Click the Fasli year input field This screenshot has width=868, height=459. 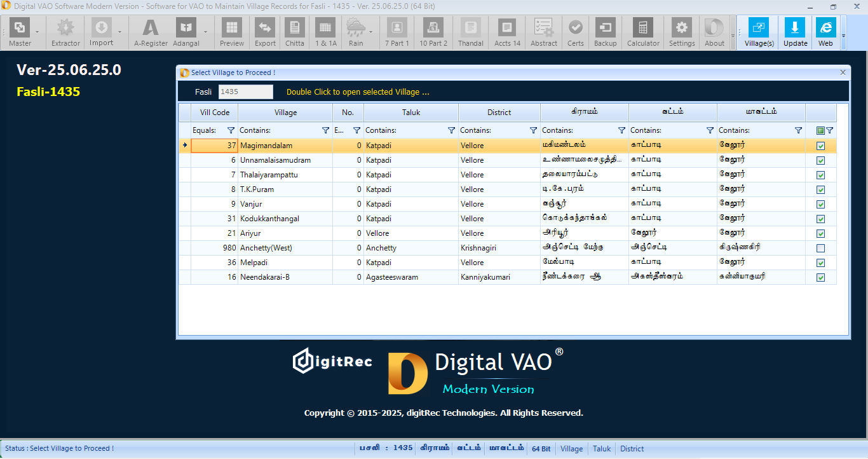point(245,92)
